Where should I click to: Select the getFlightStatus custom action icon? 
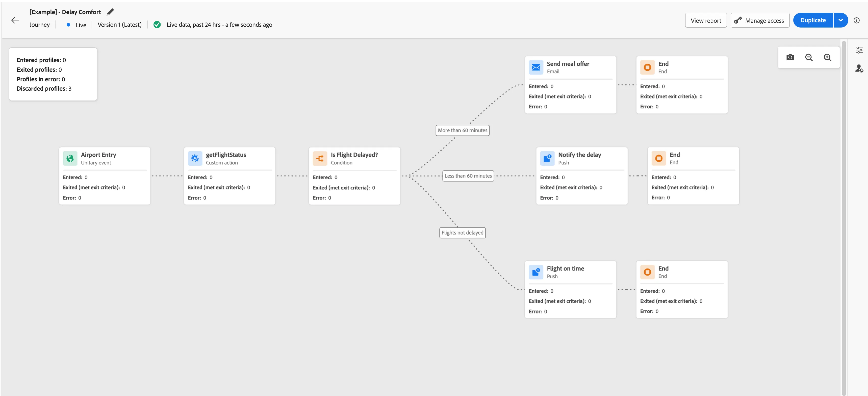tap(195, 158)
